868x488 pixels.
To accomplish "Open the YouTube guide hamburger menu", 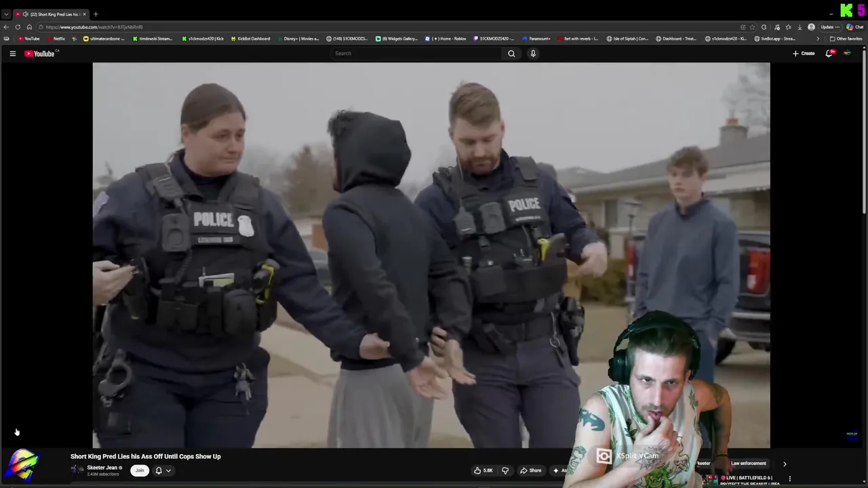I will [12, 54].
